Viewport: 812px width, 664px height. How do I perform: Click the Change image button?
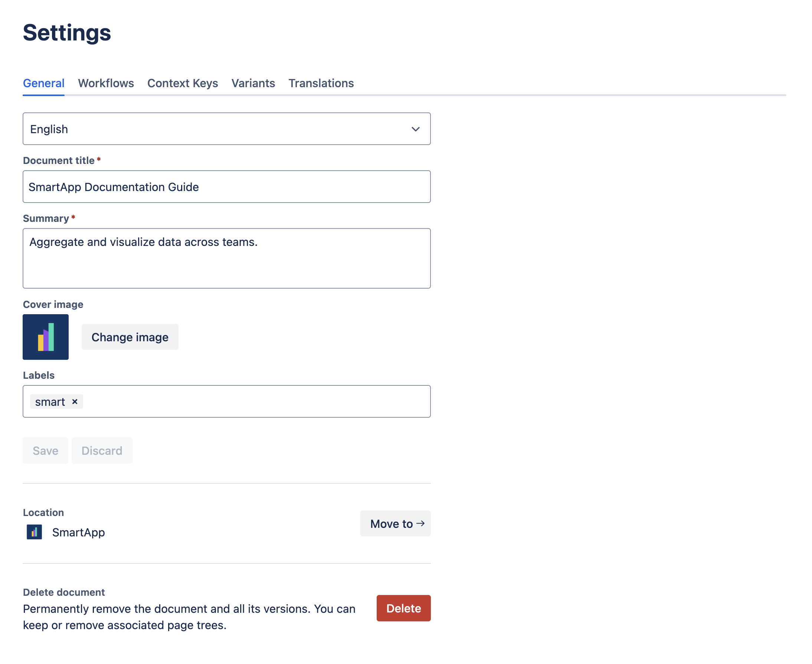130,337
